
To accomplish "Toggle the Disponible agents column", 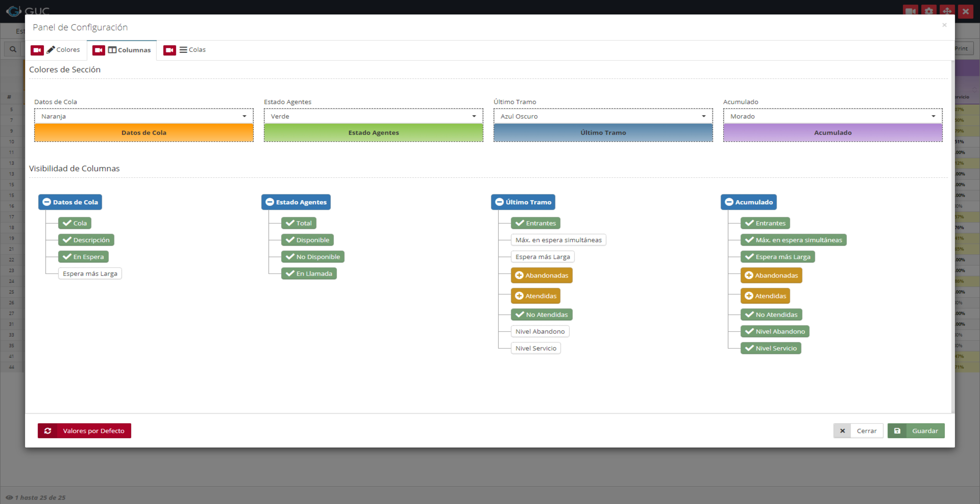I will click(307, 240).
